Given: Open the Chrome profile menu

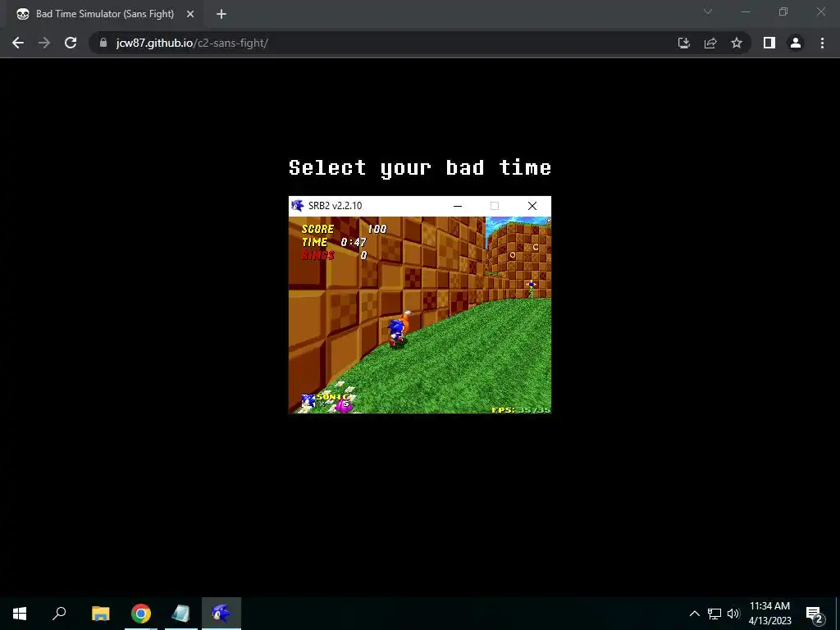Looking at the screenshot, I should tap(796, 43).
